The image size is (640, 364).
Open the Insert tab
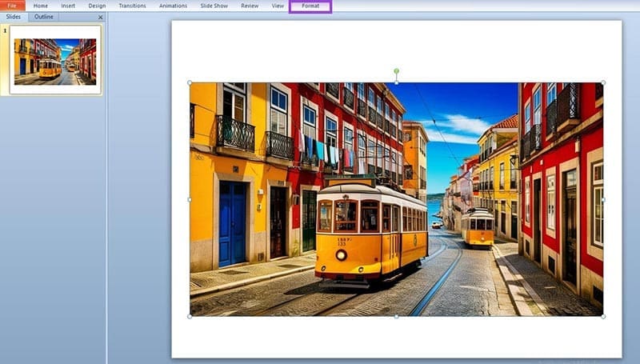(68, 6)
